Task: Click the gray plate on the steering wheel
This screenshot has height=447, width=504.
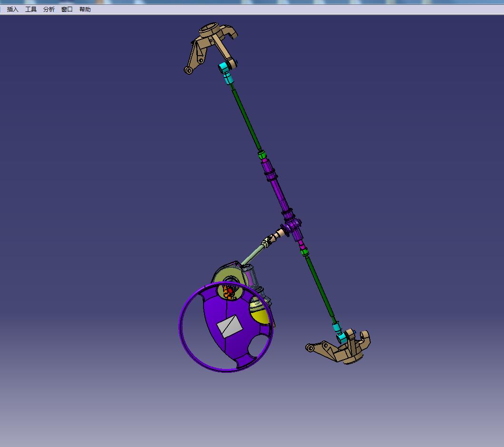Action: point(230,326)
